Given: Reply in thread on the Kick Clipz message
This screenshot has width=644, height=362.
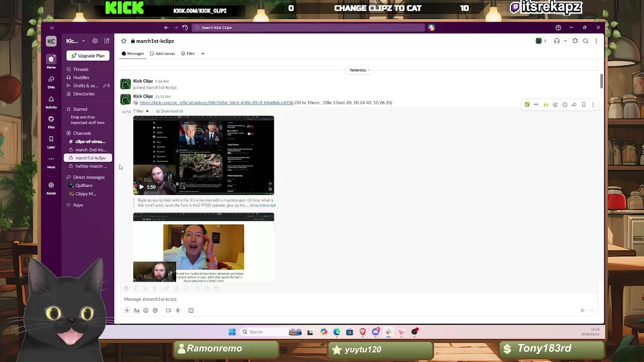Looking at the screenshot, I should click(x=565, y=105).
